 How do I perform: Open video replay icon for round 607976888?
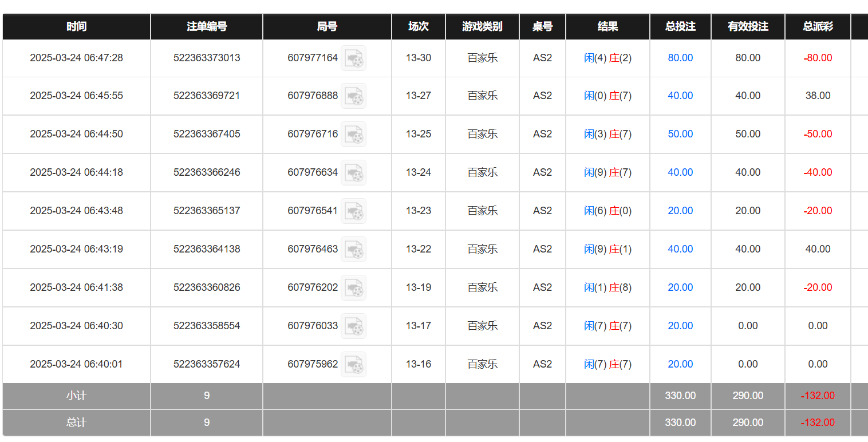[353, 96]
